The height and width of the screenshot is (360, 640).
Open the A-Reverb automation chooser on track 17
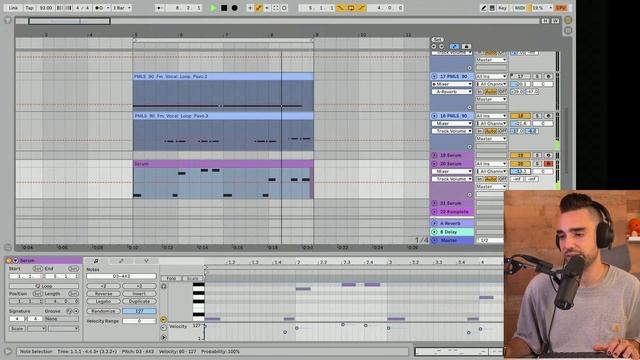452,92
